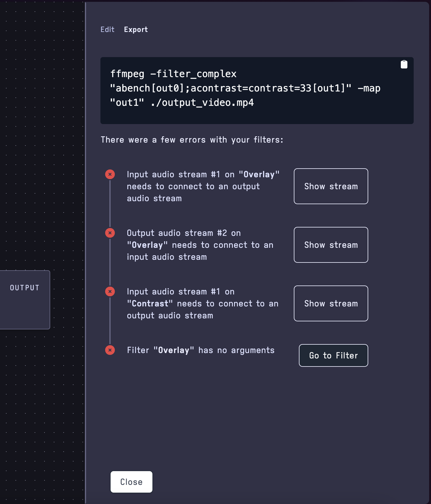Click the "Filter Overlay has no arguments" message

click(x=201, y=350)
